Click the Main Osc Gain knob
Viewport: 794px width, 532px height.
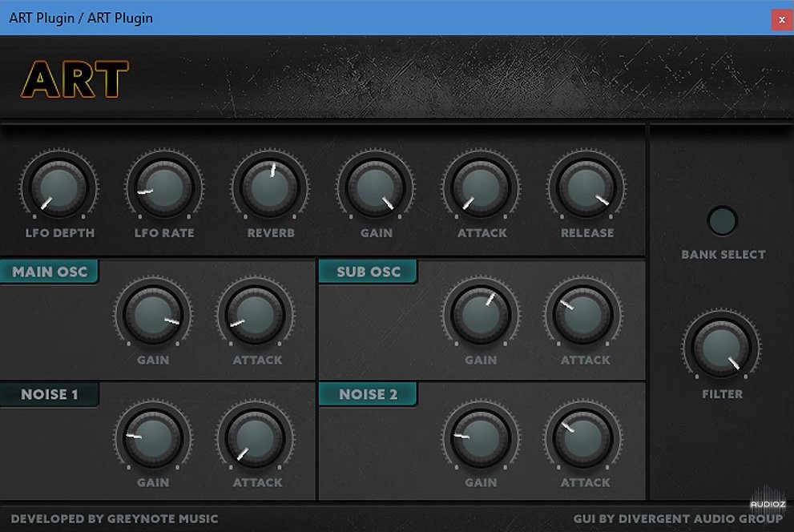[152, 314]
